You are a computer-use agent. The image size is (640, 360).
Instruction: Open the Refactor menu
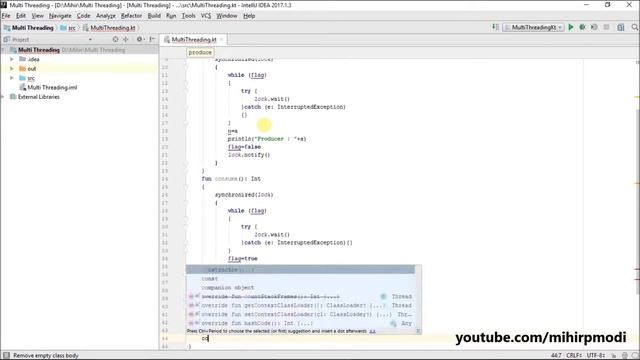[131, 16]
